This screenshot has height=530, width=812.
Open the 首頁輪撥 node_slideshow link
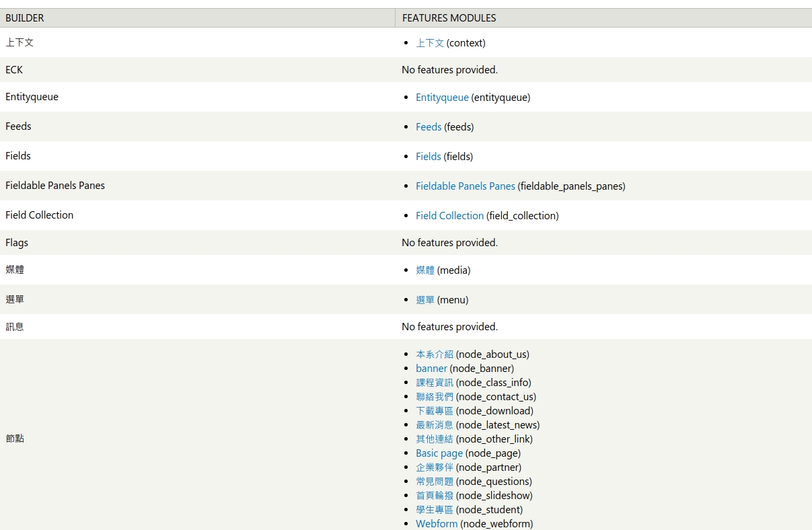tap(435, 496)
